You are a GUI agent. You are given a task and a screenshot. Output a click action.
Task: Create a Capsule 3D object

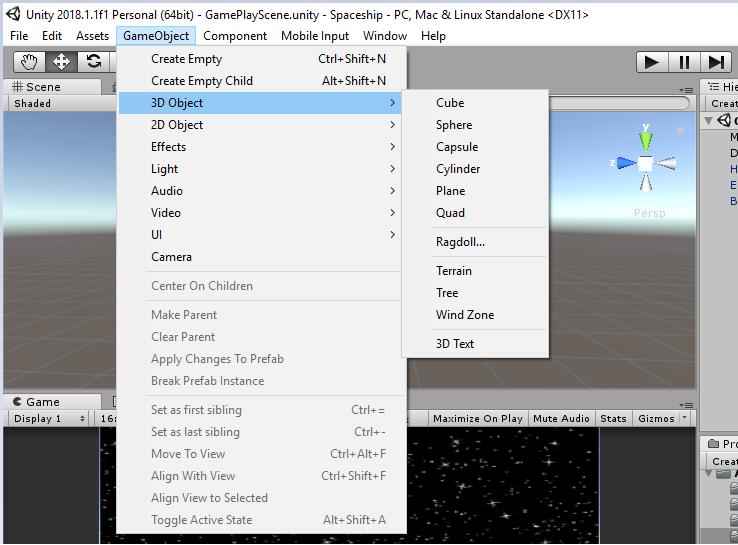[x=475, y=147]
